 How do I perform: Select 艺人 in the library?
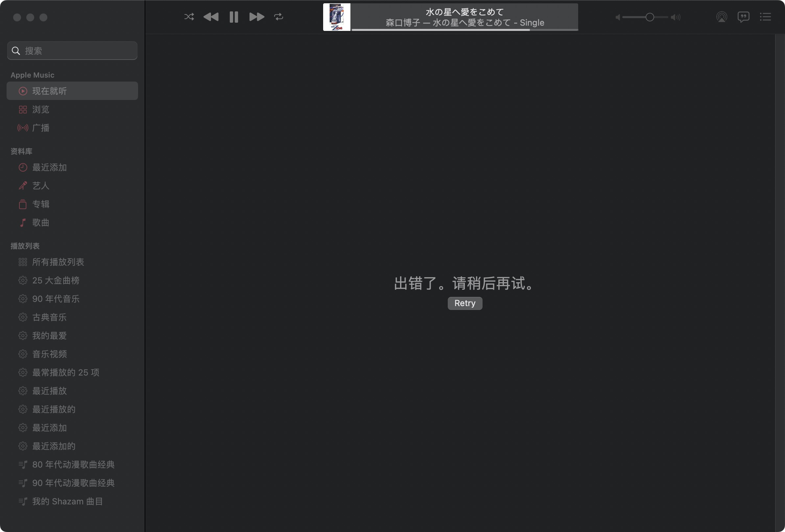[40, 185]
